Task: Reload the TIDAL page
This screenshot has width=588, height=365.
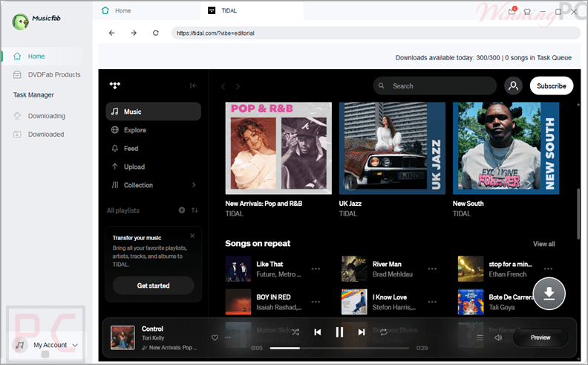Action: click(x=156, y=33)
